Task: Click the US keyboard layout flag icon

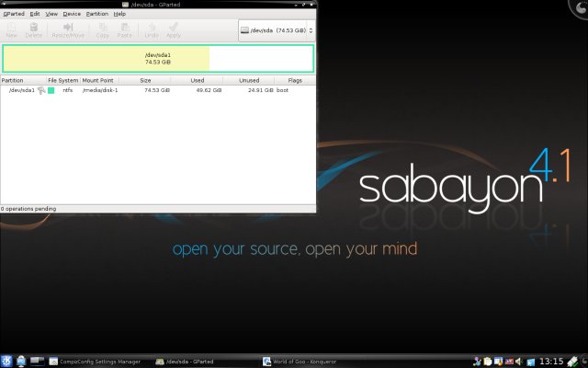Action: [x=509, y=362]
